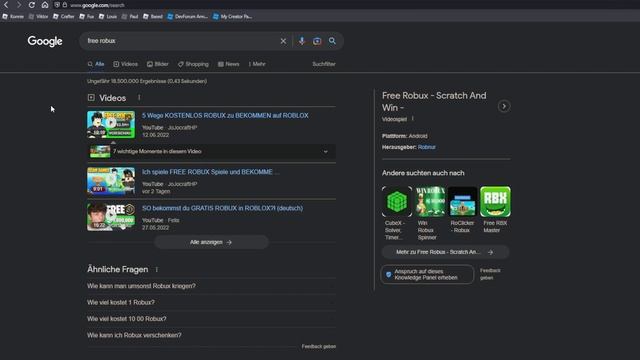Click the browser forward arrow
This screenshot has height=360, width=640.
pyautogui.click(x=19, y=5)
